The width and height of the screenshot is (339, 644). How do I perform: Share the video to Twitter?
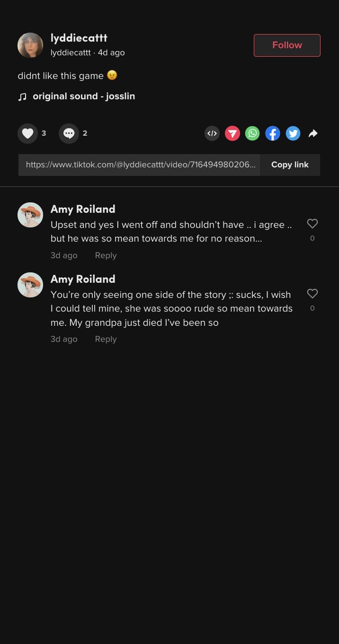pyautogui.click(x=293, y=133)
